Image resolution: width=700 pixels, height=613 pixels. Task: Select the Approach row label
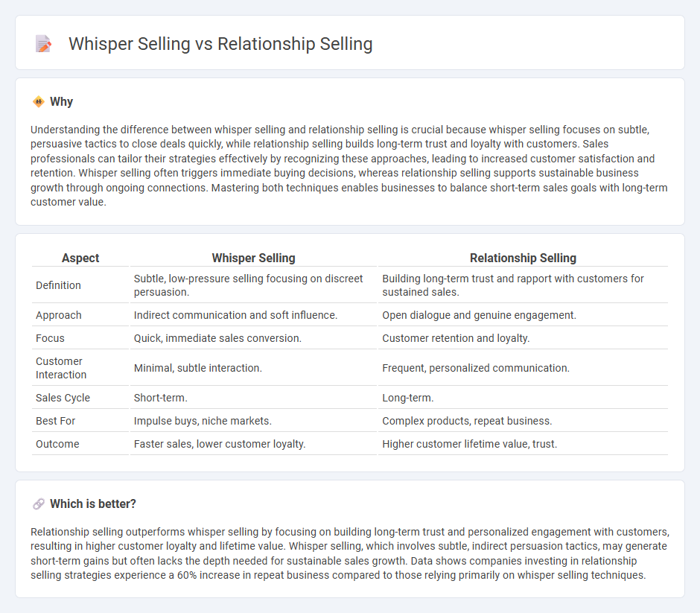coord(59,315)
